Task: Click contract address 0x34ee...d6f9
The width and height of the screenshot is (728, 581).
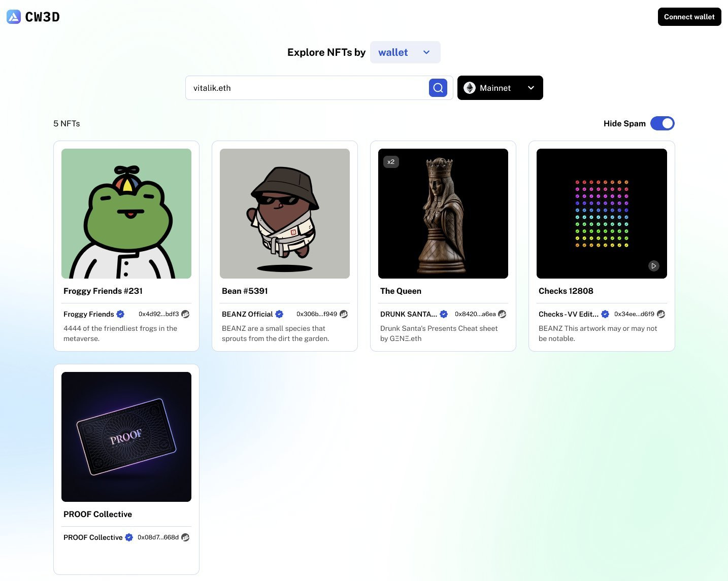Action: [634, 314]
